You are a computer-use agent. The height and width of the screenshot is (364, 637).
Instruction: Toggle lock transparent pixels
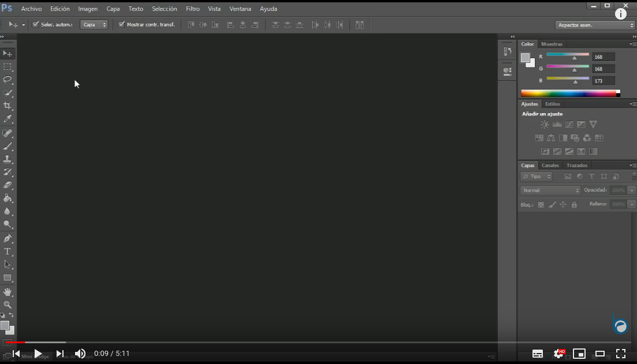[541, 205]
